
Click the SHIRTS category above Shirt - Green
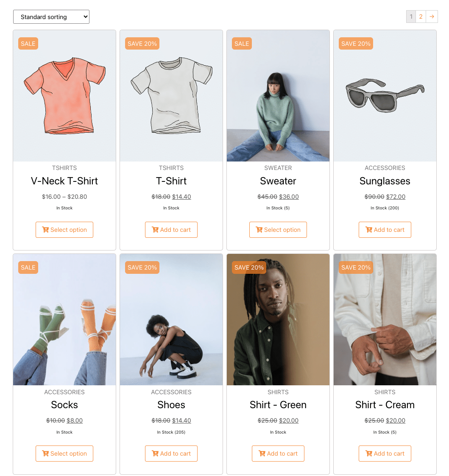click(x=278, y=392)
